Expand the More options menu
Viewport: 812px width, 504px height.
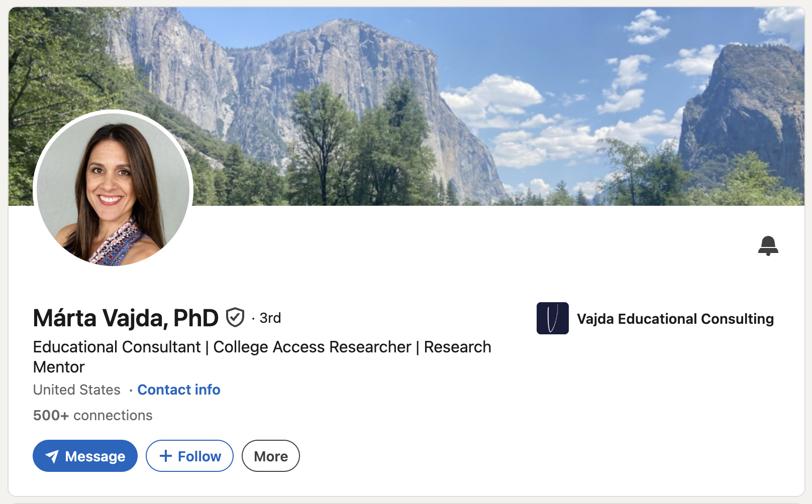(x=271, y=456)
